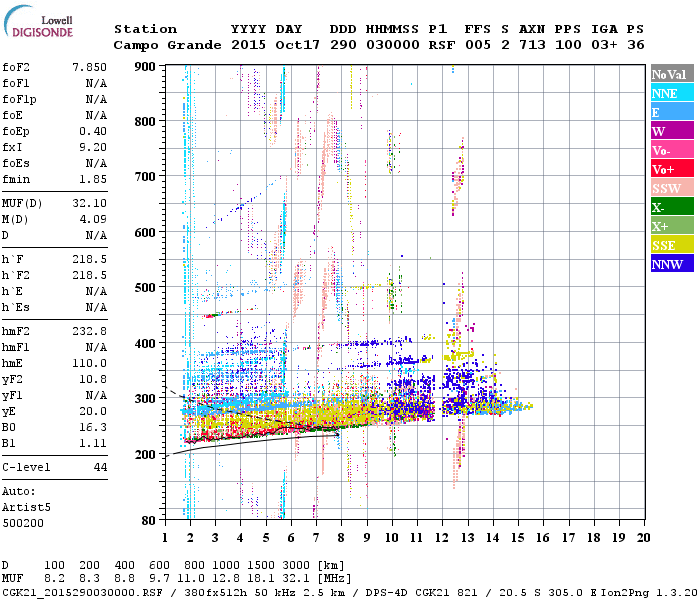Click the fmin value 1.85
This screenshot has width=700, height=600.
[x=93, y=179]
